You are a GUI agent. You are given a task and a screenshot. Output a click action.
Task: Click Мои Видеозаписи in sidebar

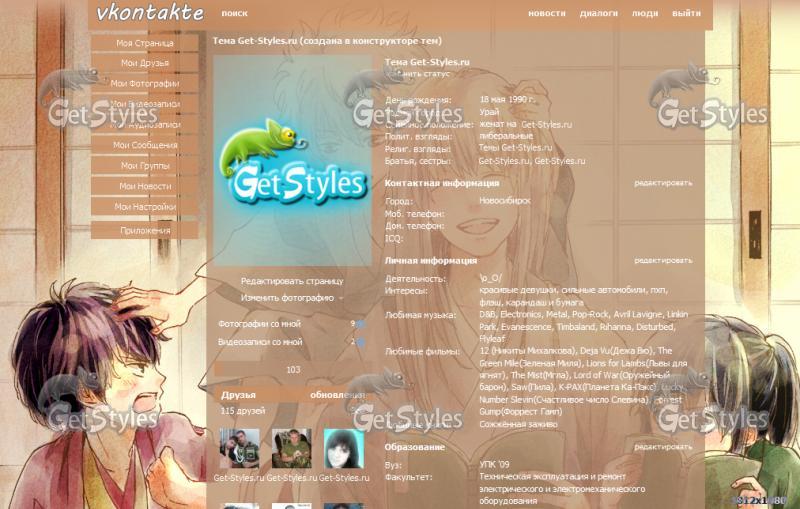[x=145, y=104]
